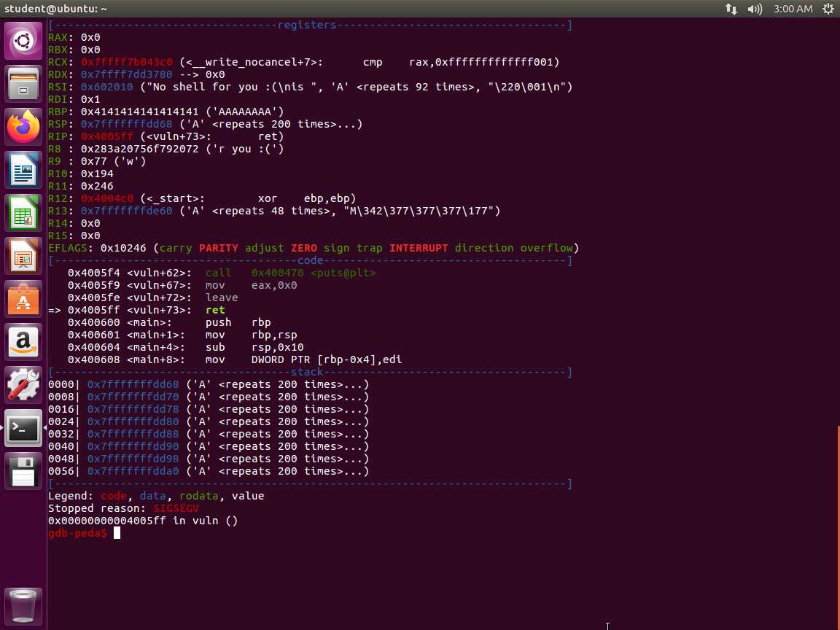
Task: Open Ubuntu Software center
Action: 23,299
